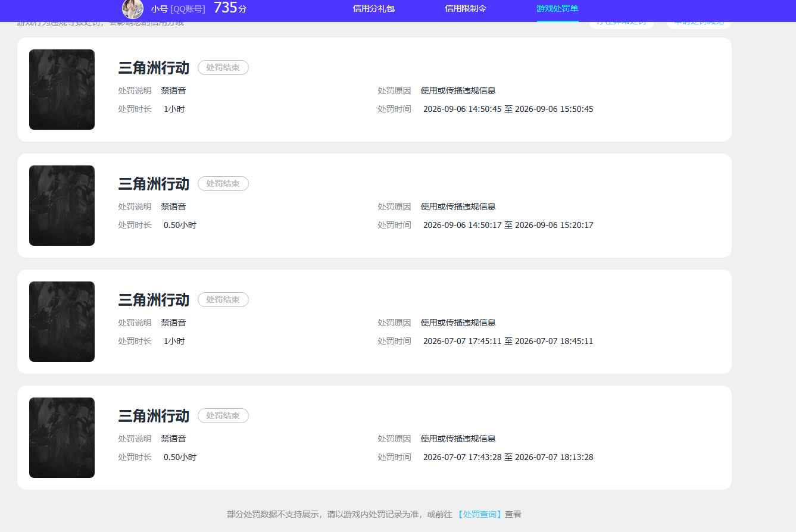Click 三角洲行动 title on the 17:45:11 penalty card
Viewport: 796px width, 532px height.
pyautogui.click(x=154, y=300)
